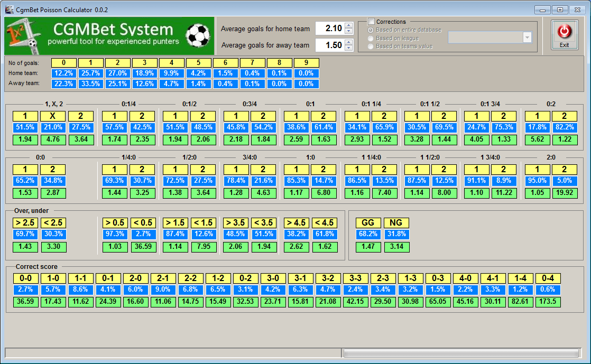Enable the Corrections checkbox

pos(371,22)
